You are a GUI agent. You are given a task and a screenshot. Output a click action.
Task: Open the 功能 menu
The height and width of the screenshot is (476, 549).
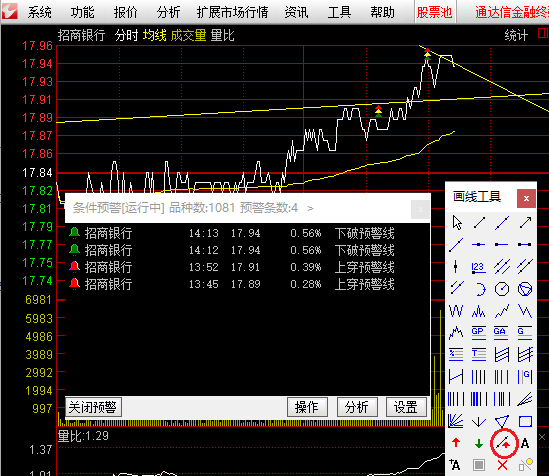pos(82,13)
